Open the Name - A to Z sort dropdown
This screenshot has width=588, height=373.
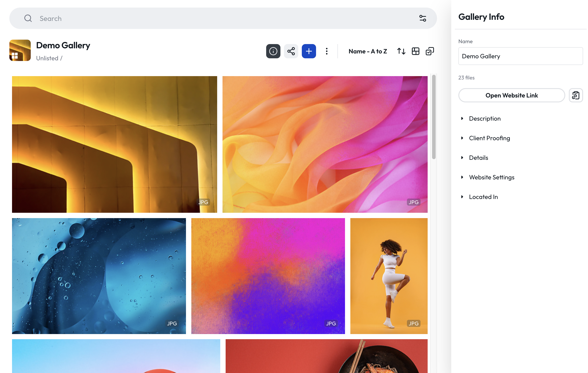coord(367,51)
